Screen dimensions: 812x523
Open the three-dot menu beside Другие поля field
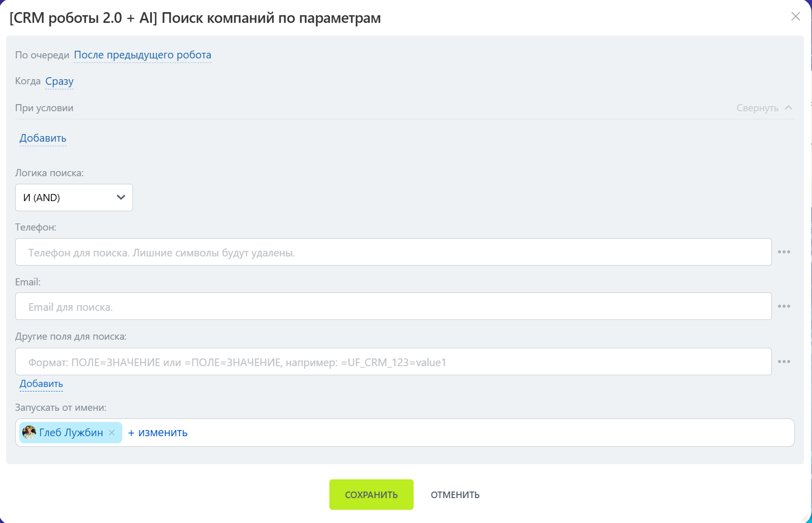click(x=784, y=362)
